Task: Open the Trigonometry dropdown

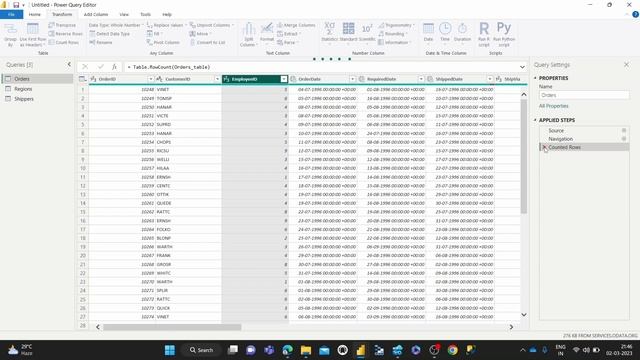Action: 396,25
